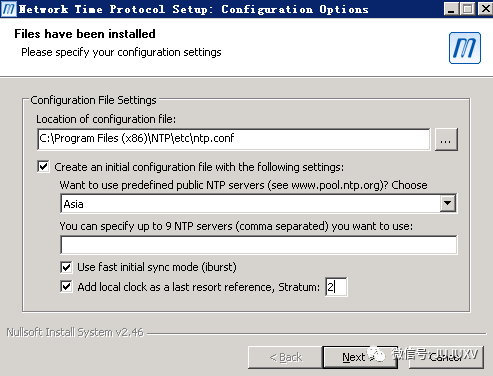Uncheck Create an initial configuration file
The width and height of the screenshot is (493, 376).
click(x=43, y=166)
